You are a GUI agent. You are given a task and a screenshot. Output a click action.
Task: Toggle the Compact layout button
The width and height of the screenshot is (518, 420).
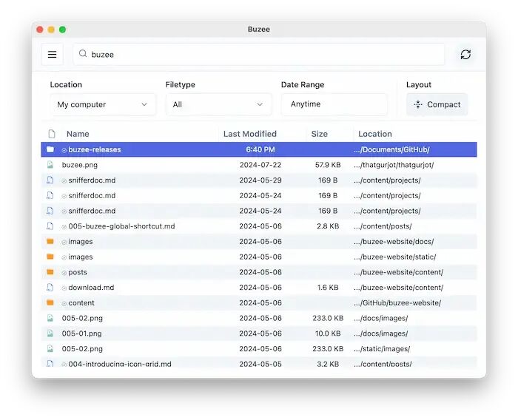(x=437, y=104)
